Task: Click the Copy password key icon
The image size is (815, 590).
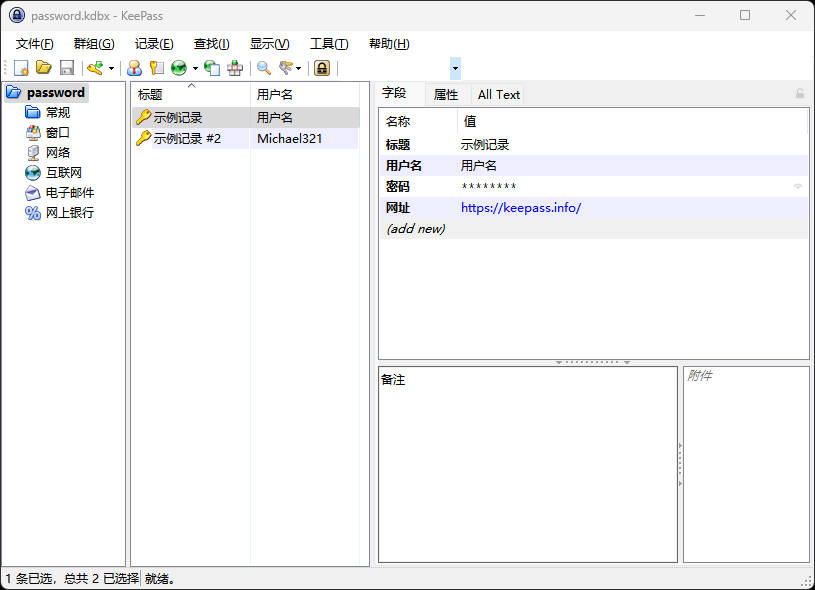Action: point(156,68)
